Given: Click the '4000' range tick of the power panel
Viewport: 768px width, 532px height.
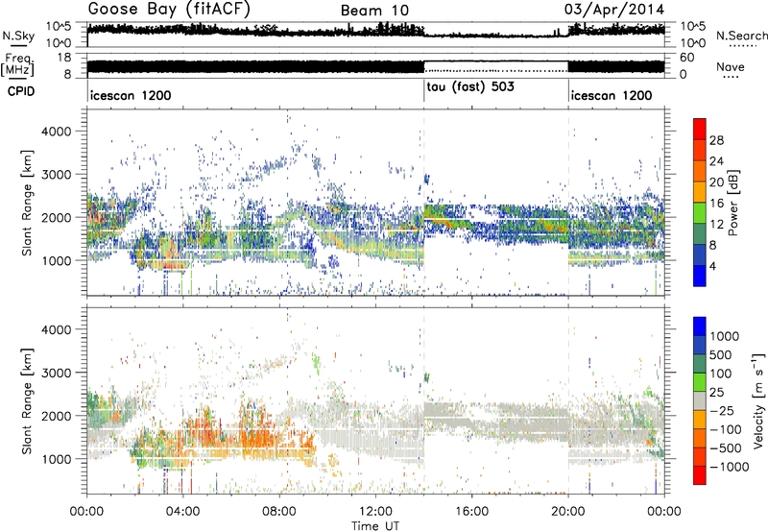Looking at the screenshot, I should 57,132.
